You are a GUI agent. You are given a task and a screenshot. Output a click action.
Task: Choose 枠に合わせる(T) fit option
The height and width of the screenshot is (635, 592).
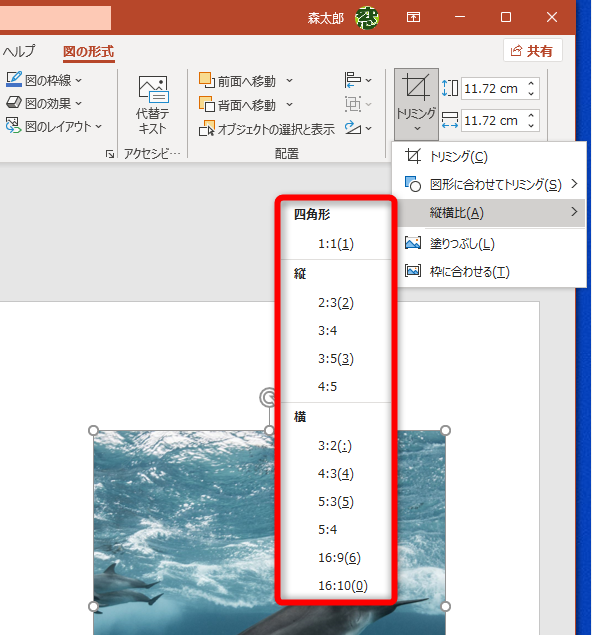pos(489,271)
